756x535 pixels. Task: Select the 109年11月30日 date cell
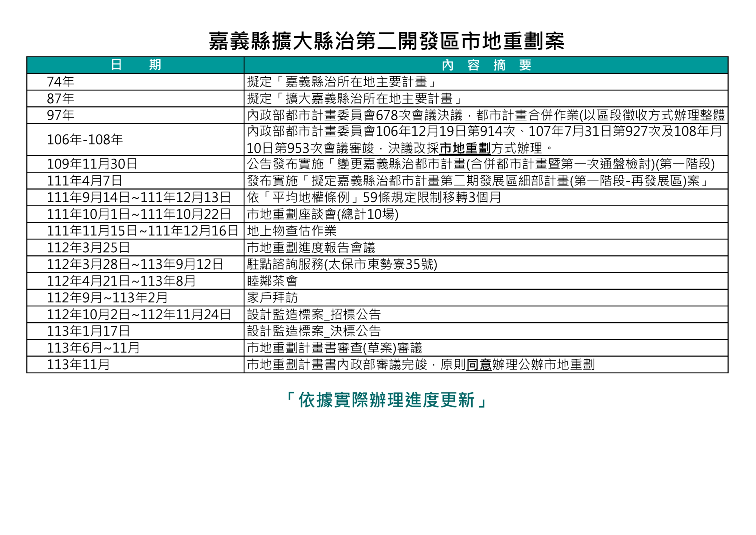(135, 164)
